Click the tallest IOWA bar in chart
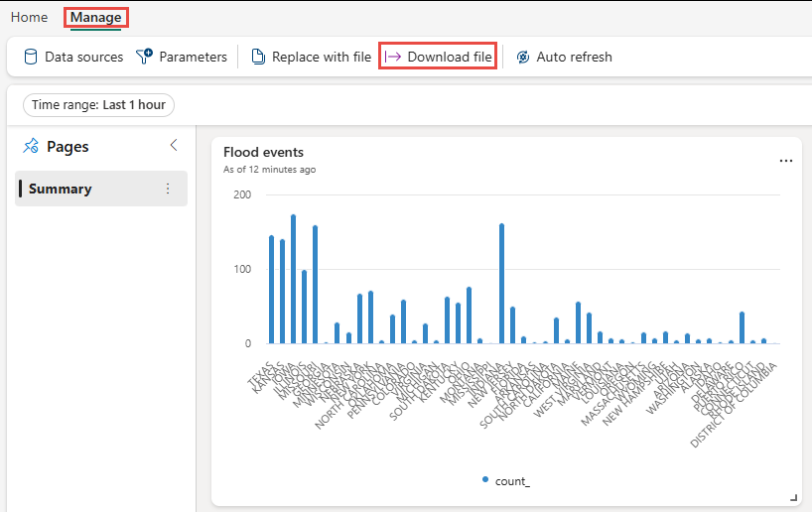Image resolution: width=812 pixels, height=512 pixels. click(x=293, y=279)
